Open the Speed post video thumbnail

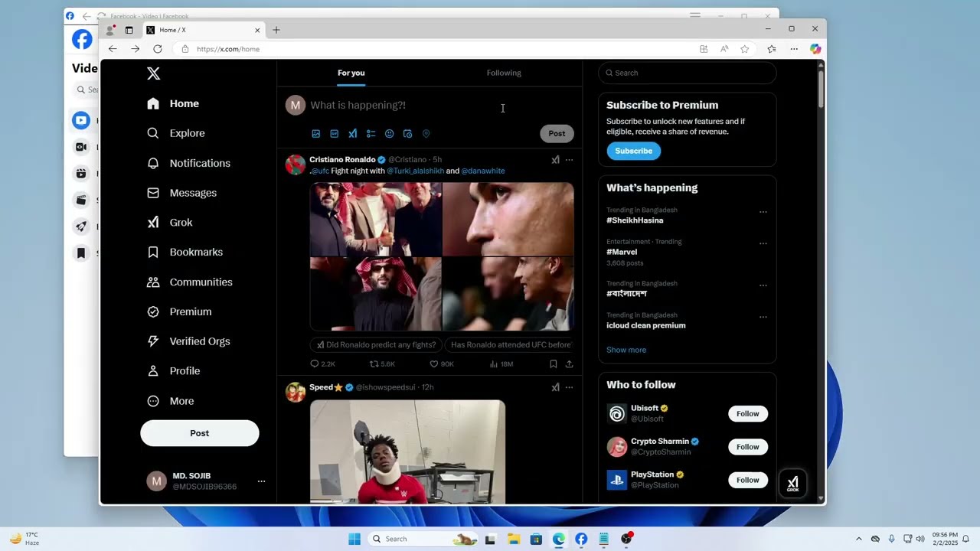click(407, 452)
